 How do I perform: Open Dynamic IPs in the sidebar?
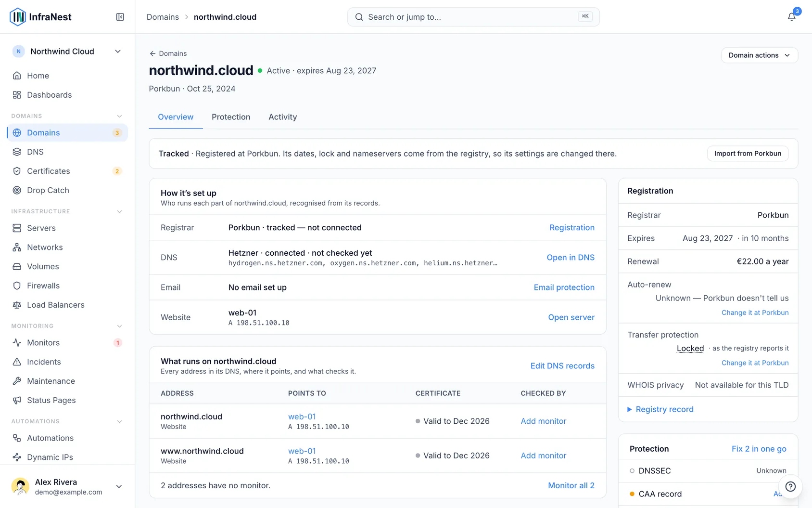(x=67, y=457)
